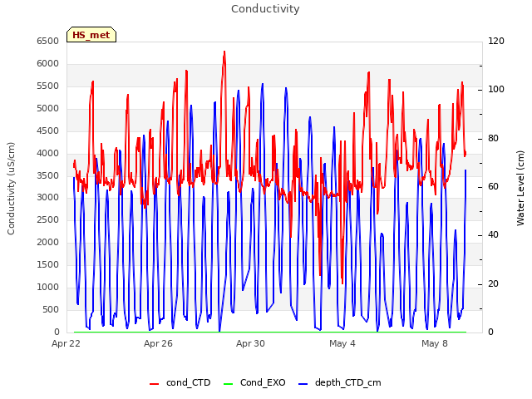Screen dimensions: 532x399
Task: Click the 3500 left axis value
Action: [48, 175]
